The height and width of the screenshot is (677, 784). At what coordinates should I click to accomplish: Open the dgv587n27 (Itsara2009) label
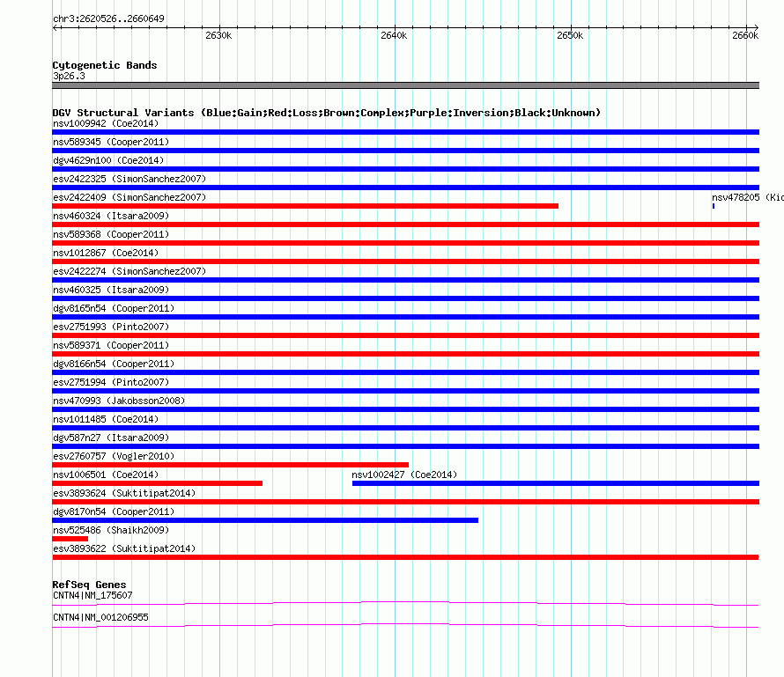111,438
